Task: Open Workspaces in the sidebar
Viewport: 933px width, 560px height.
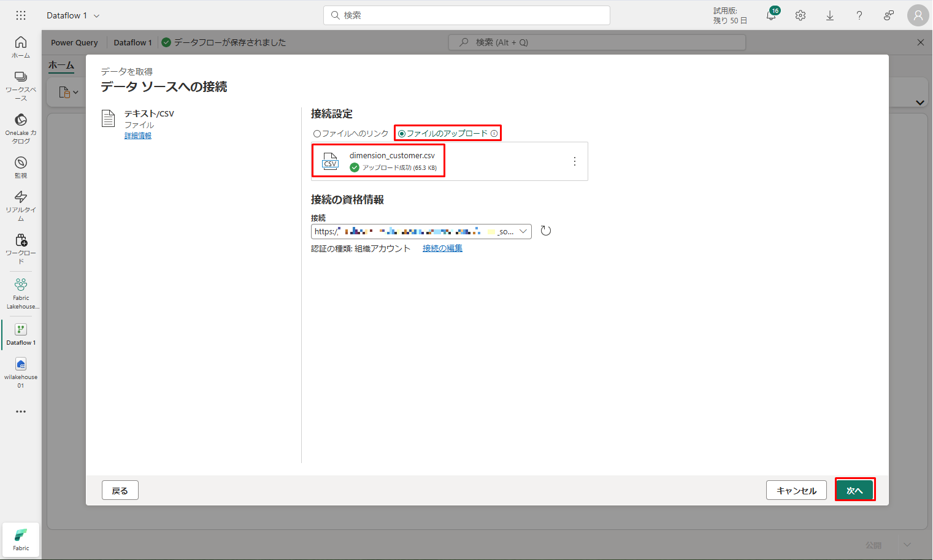Action: click(x=21, y=86)
